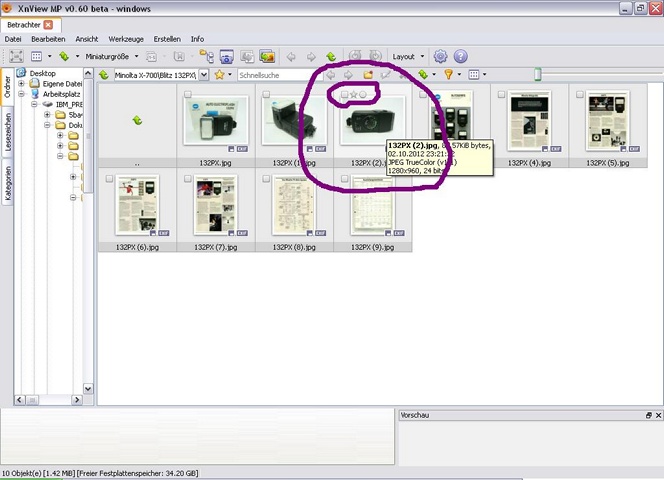
Task: Open the settings gear icon
Action: click(x=440, y=57)
